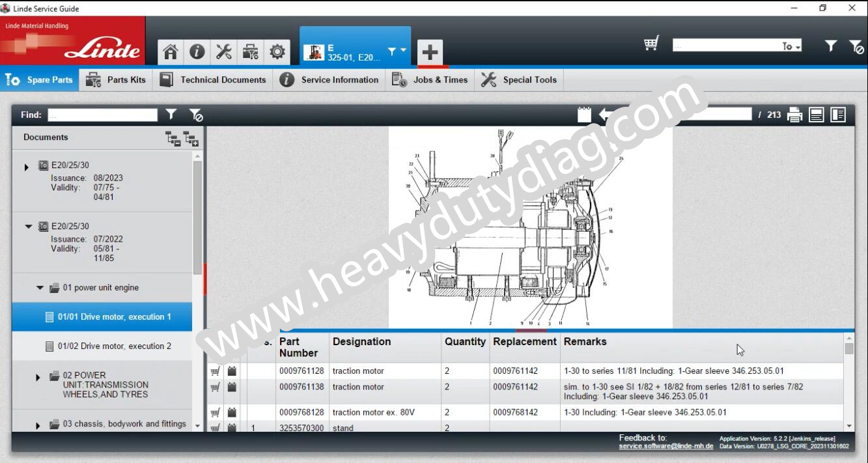Collapse the 01 power unit engine folder
The width and height of the screenshot is (868, 463).
pyautogui.click(x=40, y=288)
